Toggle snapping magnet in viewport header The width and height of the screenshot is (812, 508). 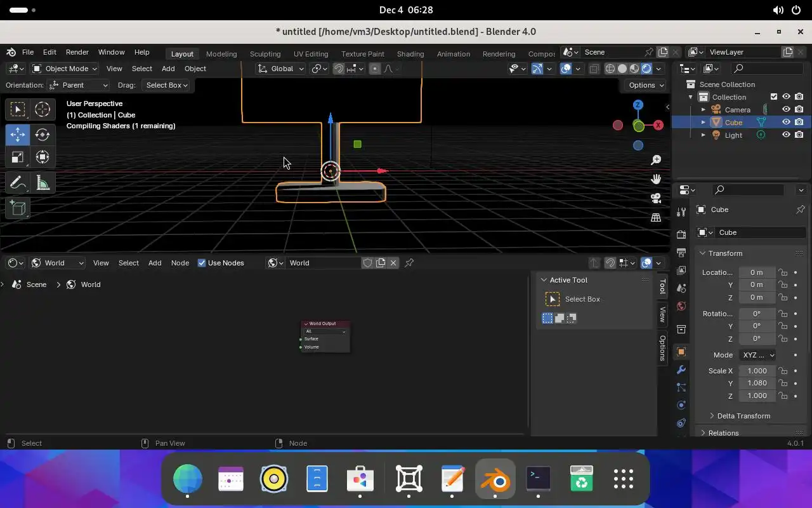coord(339,69)
